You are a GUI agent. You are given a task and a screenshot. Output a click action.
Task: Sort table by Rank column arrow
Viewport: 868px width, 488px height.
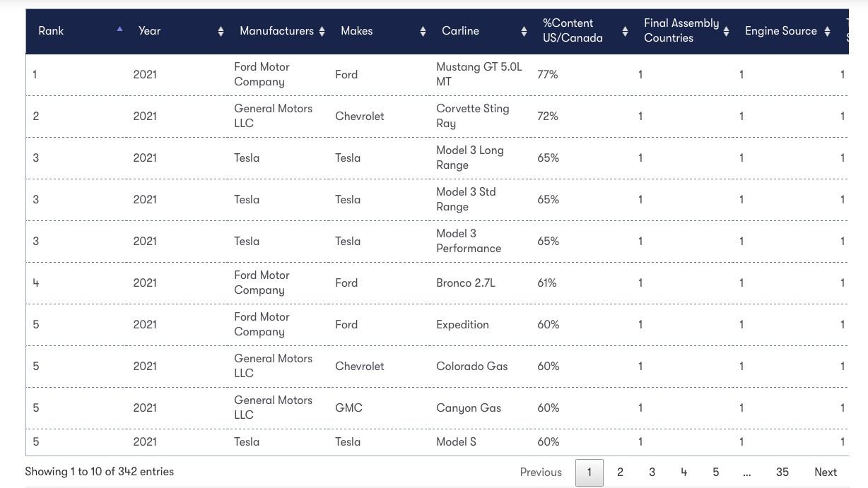click(119, 29)
